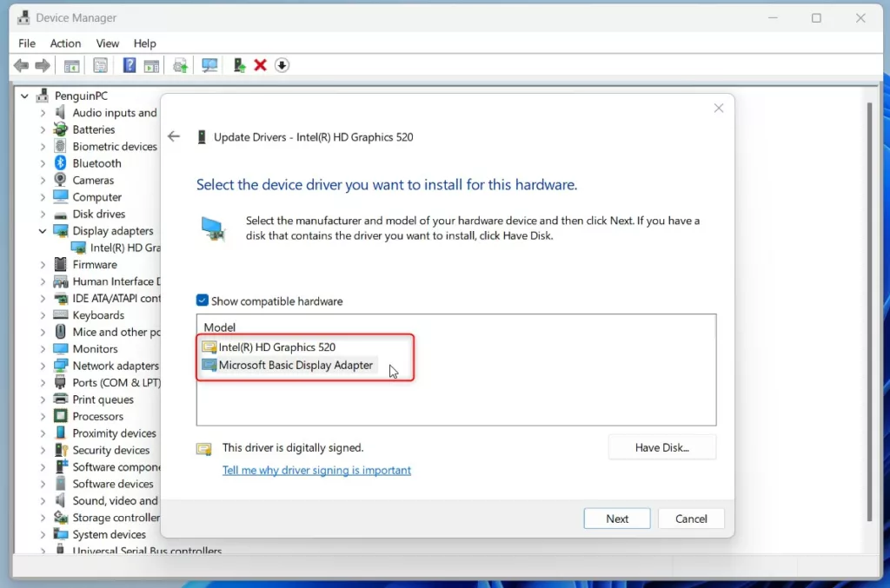Screen dimensions: 890x588
Task: Select IDE ATA/ATAPI controllers tree item
Action: coord(116,298)
